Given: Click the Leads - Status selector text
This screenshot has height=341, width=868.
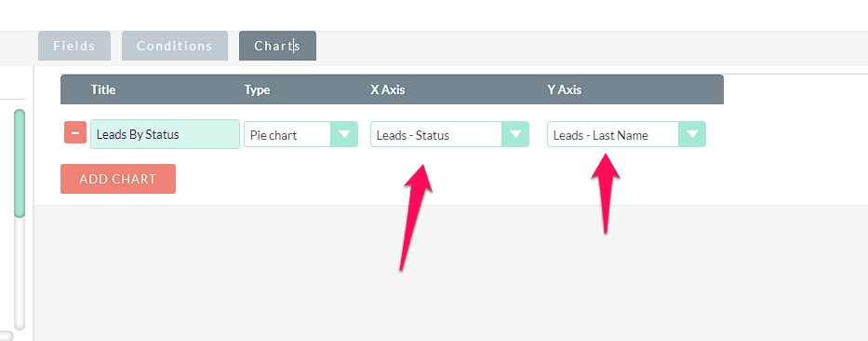Looking at the screenshot, I should [x=413, y=135].
